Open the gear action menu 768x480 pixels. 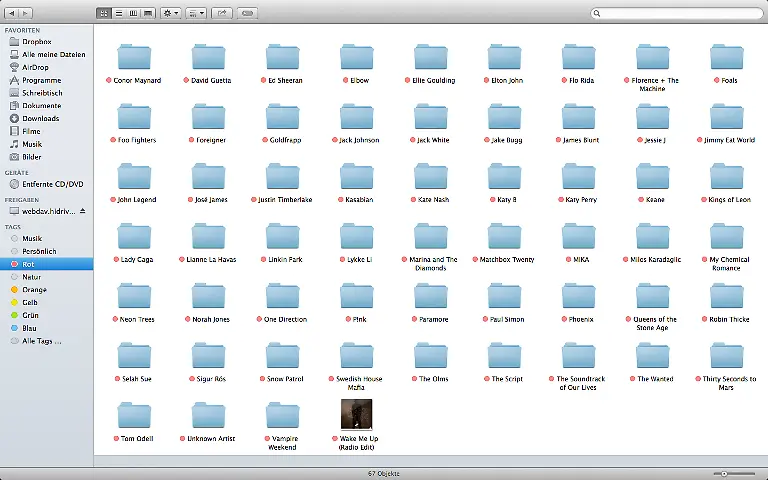(171, 13)
